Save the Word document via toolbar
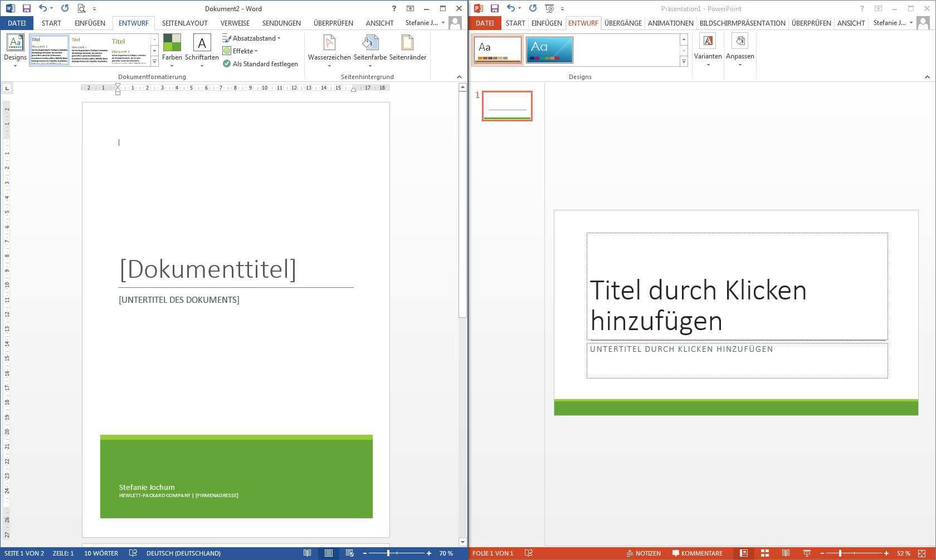Screen dimensions: 936x560 tap(26, 8)
